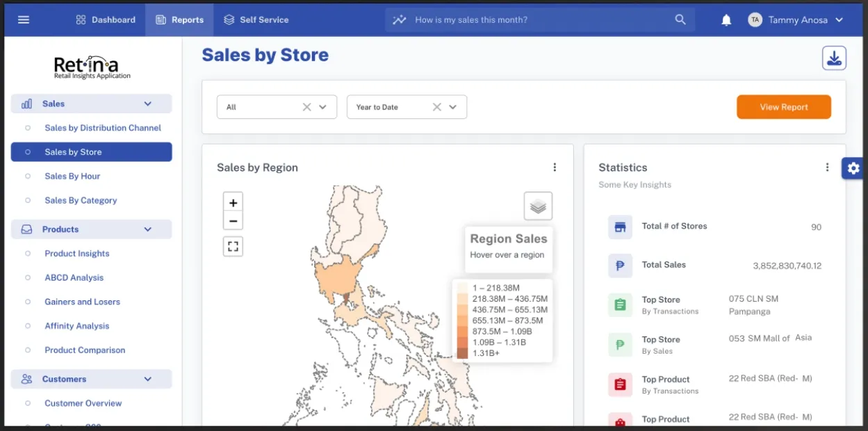The image size is (868, 431).
Task: Open the map layers control
Action: 538,206
